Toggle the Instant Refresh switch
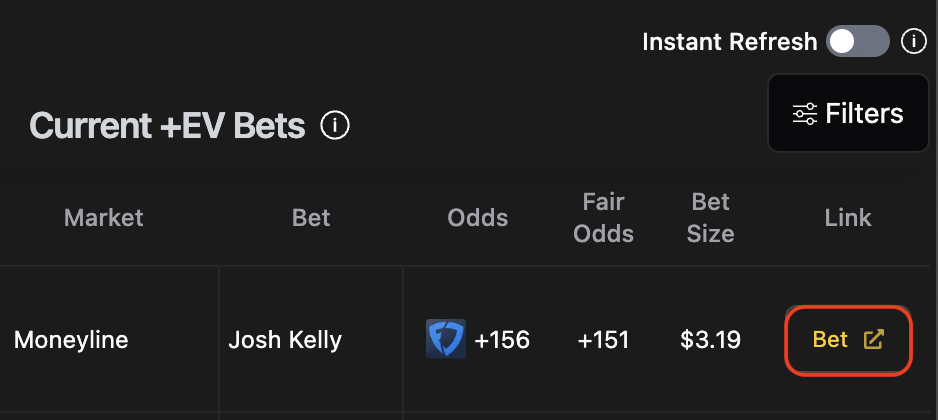 tap(857, 41)
